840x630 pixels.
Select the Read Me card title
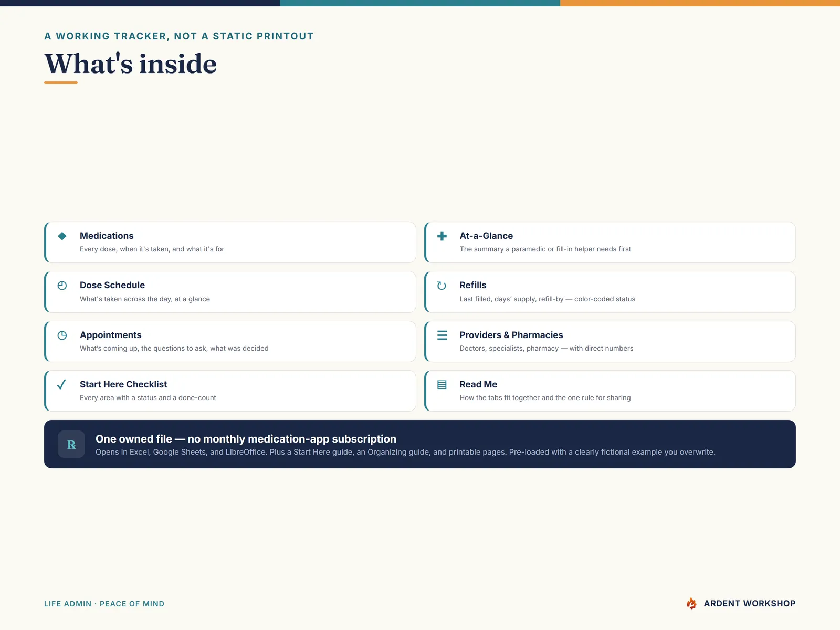tap(478, 384)
